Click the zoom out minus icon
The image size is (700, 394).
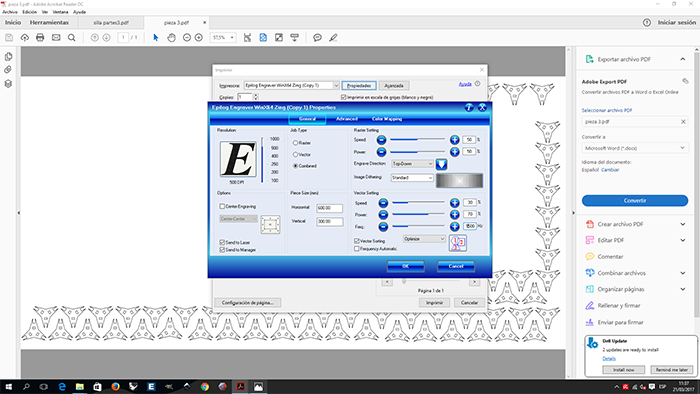point(187,38)
